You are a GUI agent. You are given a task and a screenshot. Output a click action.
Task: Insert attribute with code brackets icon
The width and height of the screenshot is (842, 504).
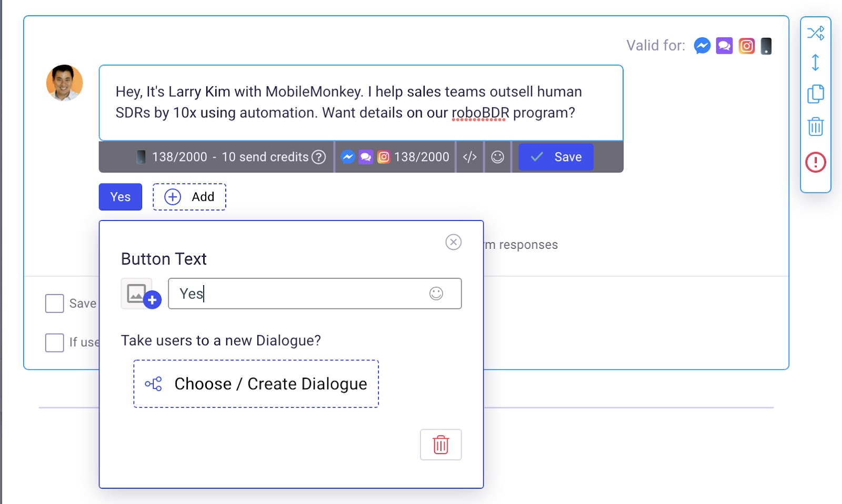coord(469,157)
